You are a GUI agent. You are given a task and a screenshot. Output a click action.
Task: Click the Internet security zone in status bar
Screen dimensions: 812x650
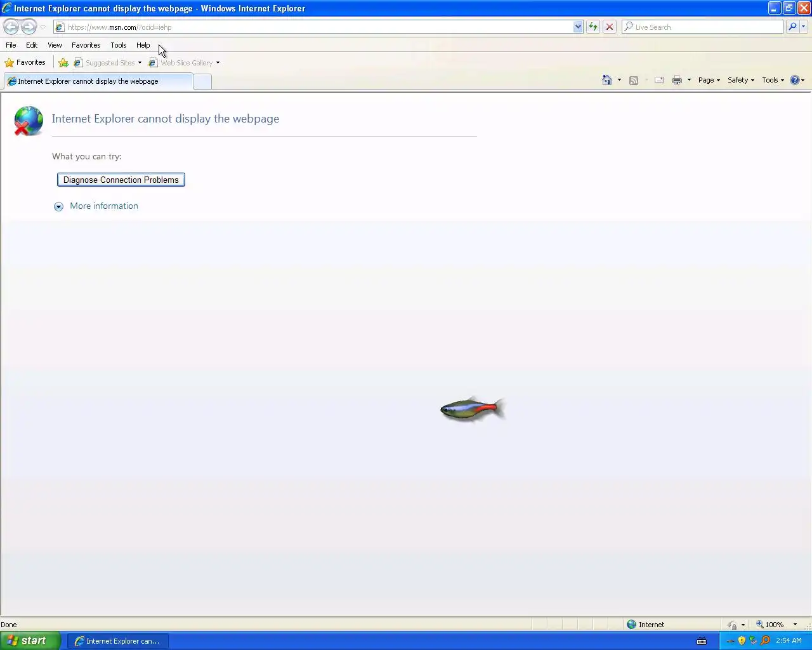tap(646, 625)
